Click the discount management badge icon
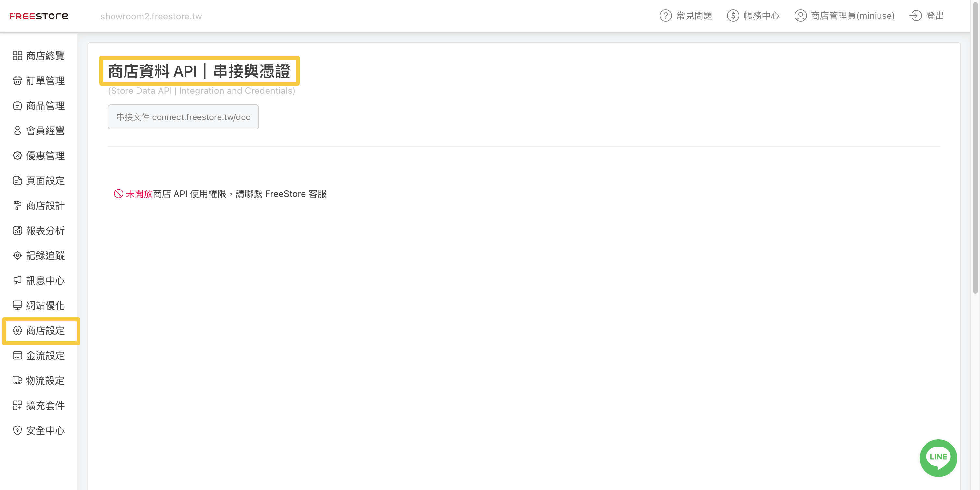The image size is (980, 490). [x=18, y=155]
